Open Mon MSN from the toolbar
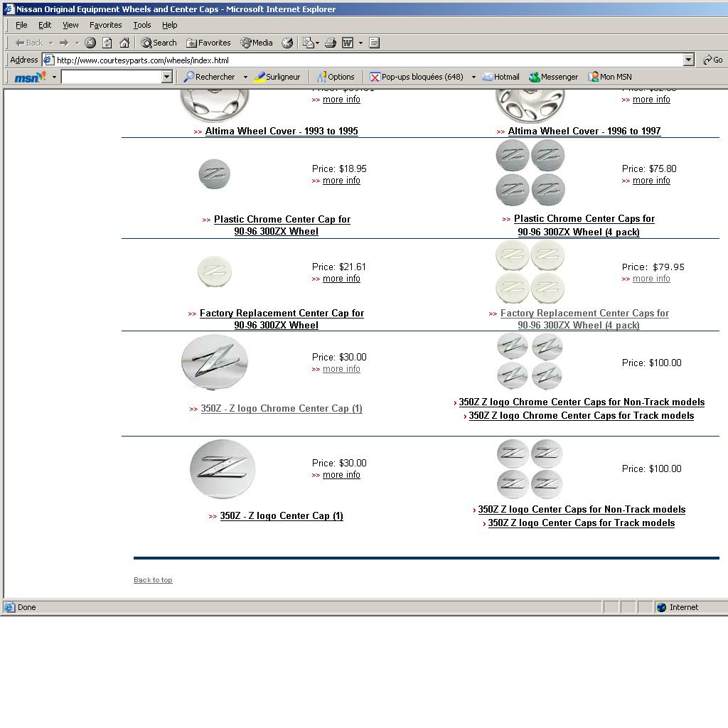Image resolution: width=728 pixels, height=728 pixels. click(610, 77)
